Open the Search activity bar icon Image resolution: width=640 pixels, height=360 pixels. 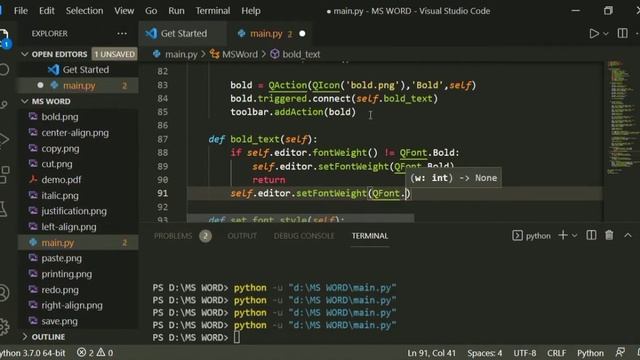click(x=4, y=70)
